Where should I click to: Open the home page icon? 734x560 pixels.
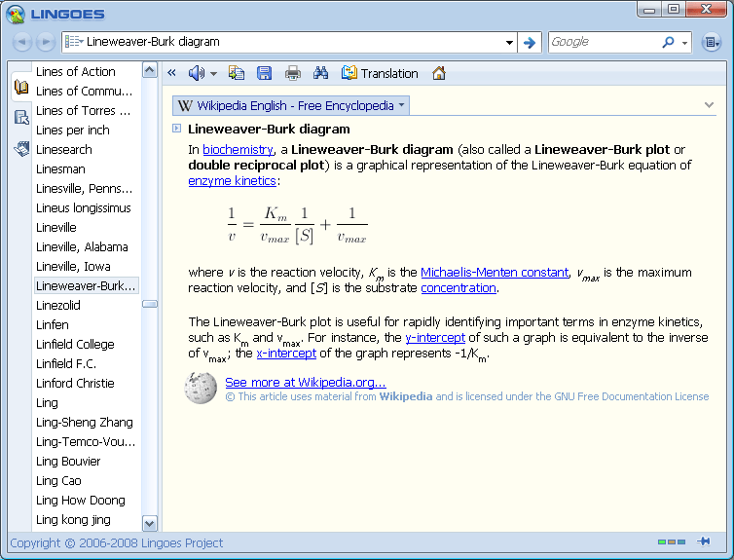[439, 73]
